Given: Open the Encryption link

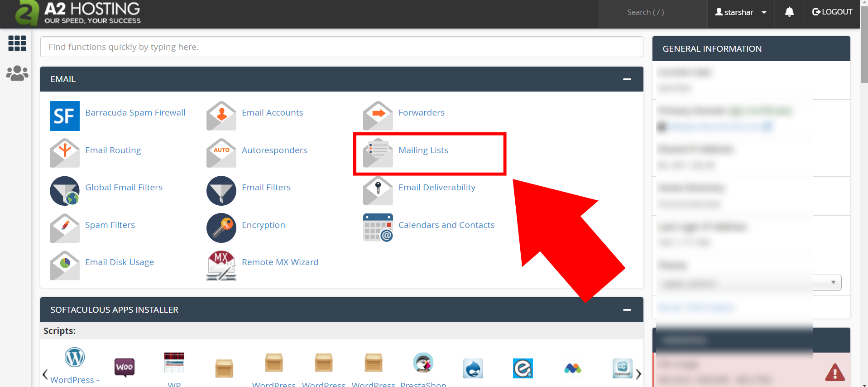Looking at the screenshot, I should pos(264,225).
